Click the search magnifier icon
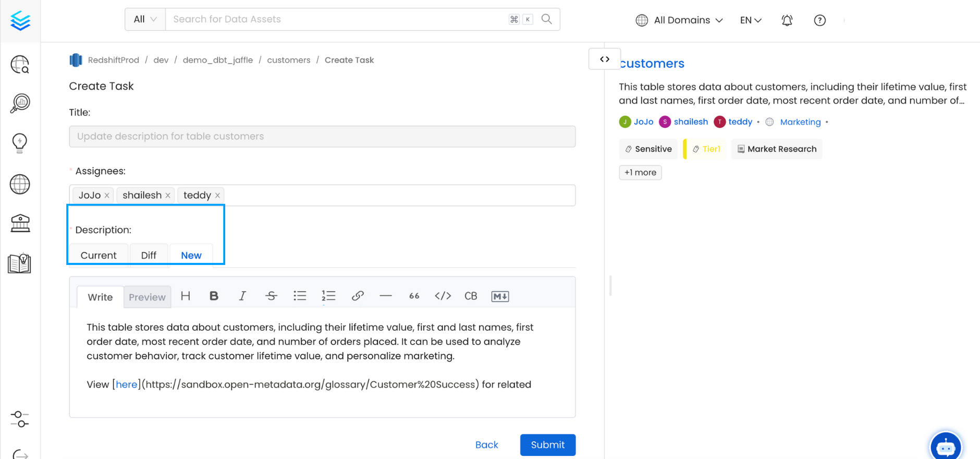The width and height of the screenshot is (980, 459). click(546, 19)
